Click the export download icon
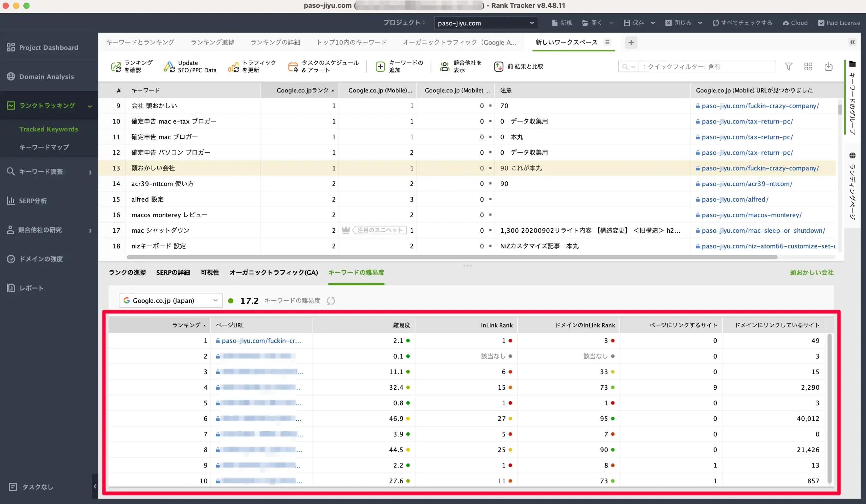The height and width of the screenshot is (504, 866). (828, 66)
